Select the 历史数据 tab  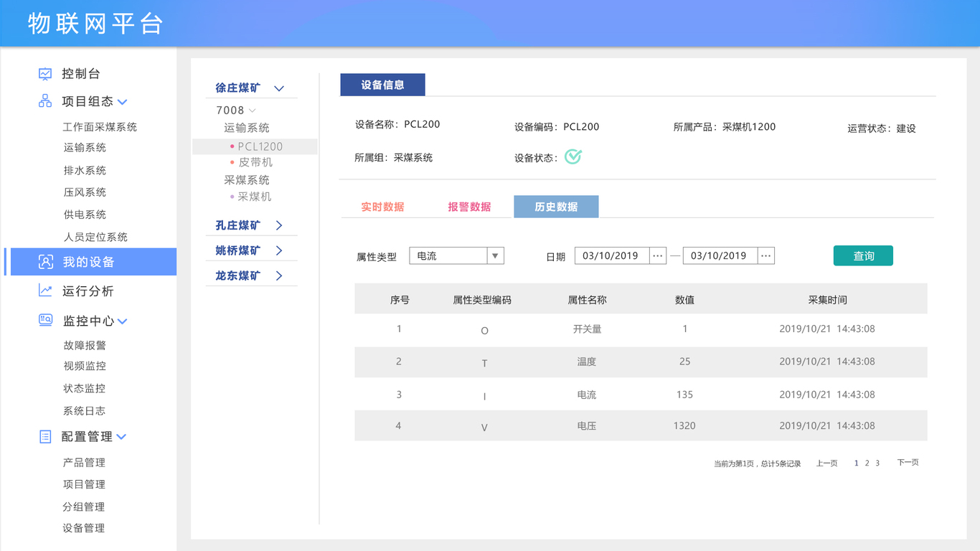(x=556, y=207)
